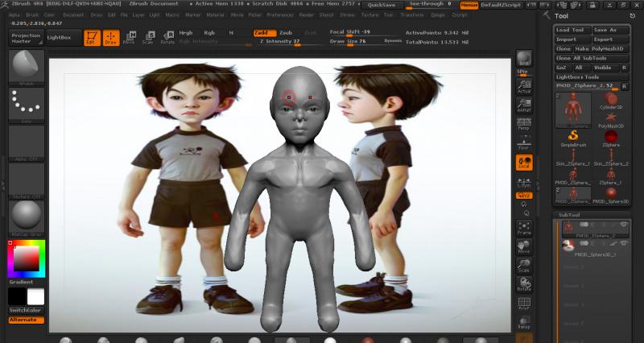The width and height of the screenshot is (644, 343).
Task: Click SwitchColor button
Action: coord(27,311)
